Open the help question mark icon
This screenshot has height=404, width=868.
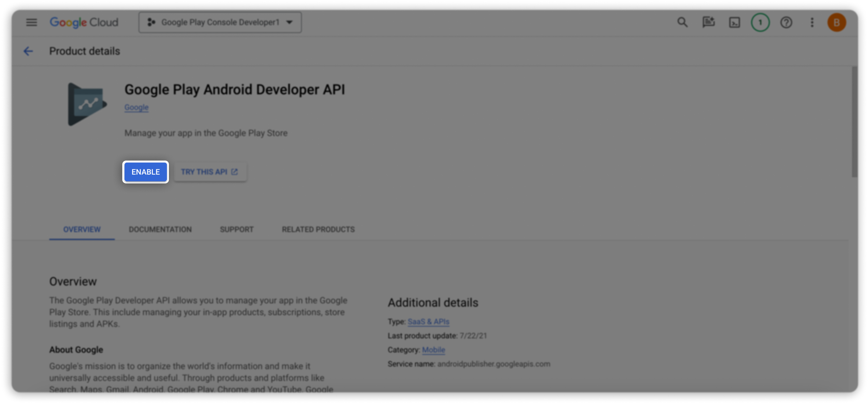click(x=786, y=23)
